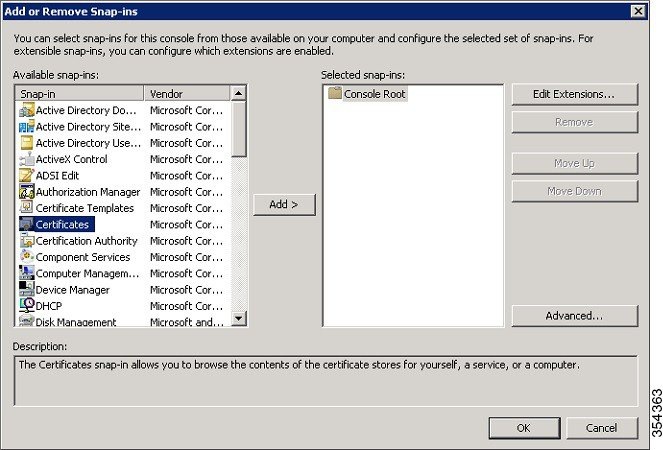The height and width of the screenshot is (450, 663).
Task: Click the 'Microsoft and...' vendor cell
Action: (186, 322)
